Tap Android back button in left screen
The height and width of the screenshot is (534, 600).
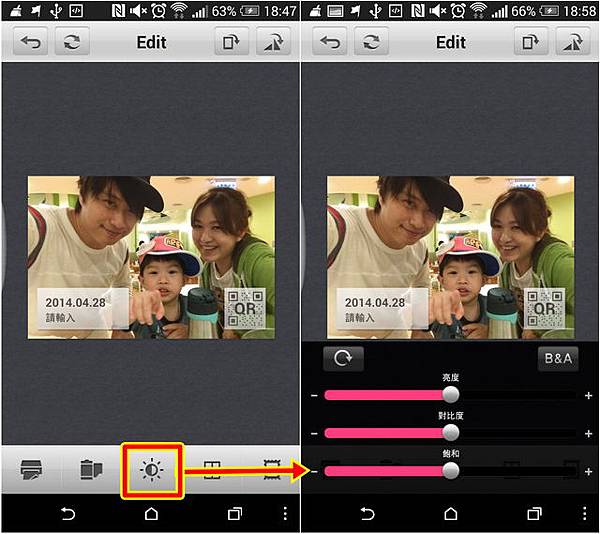pyautogui.click(x=68, y=514)
